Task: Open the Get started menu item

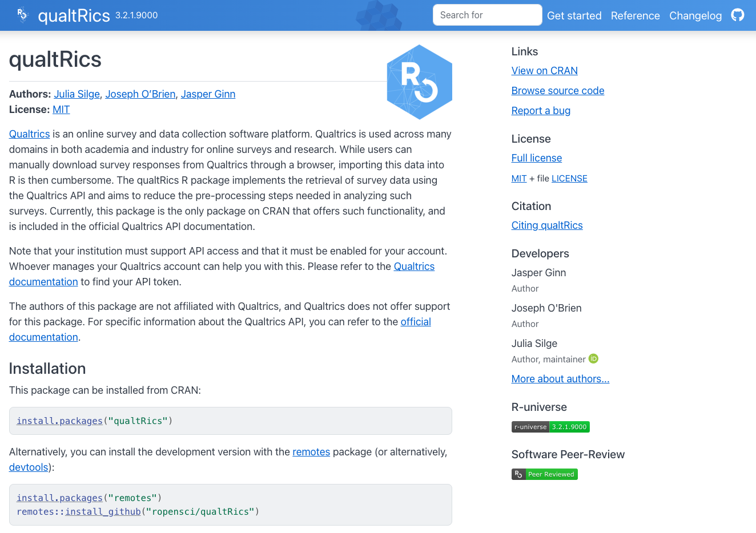Action: pos(574,15)
